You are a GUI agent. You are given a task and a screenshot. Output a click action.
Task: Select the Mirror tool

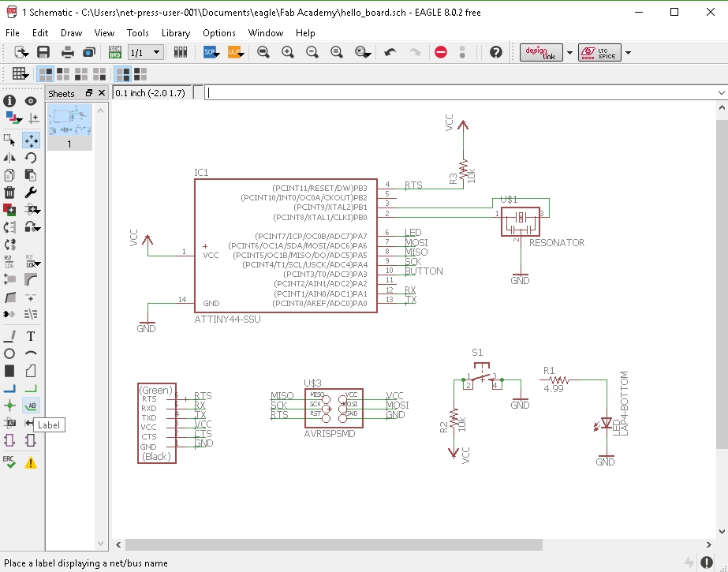coord(9,158)
